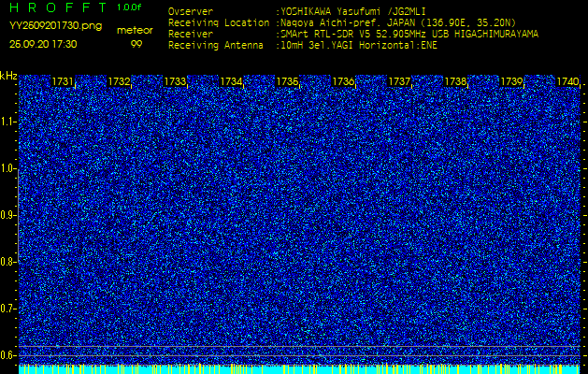Click the 1737 time marker
Image resolution: width=588 pixels, height=374 pixels.
coord(399,81)
